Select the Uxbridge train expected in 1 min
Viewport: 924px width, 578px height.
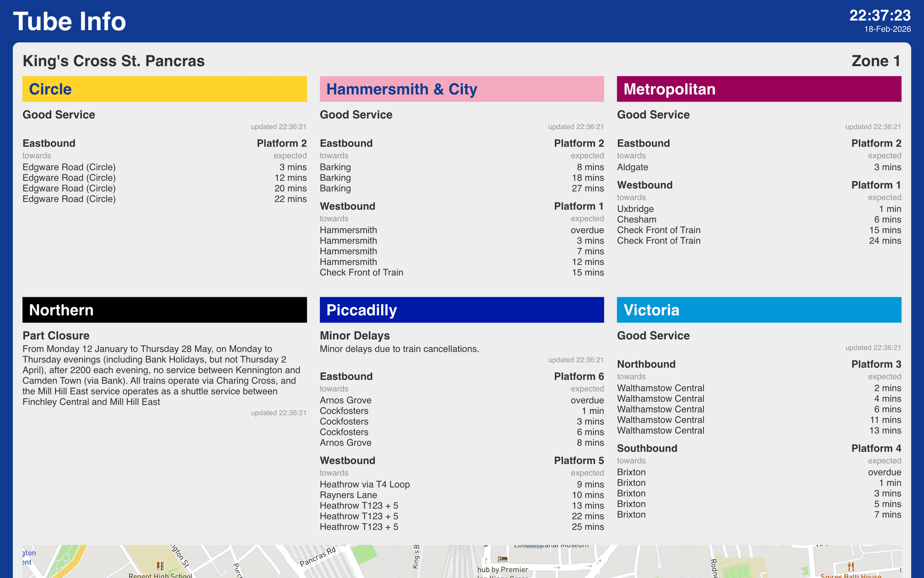coord(759,209)
